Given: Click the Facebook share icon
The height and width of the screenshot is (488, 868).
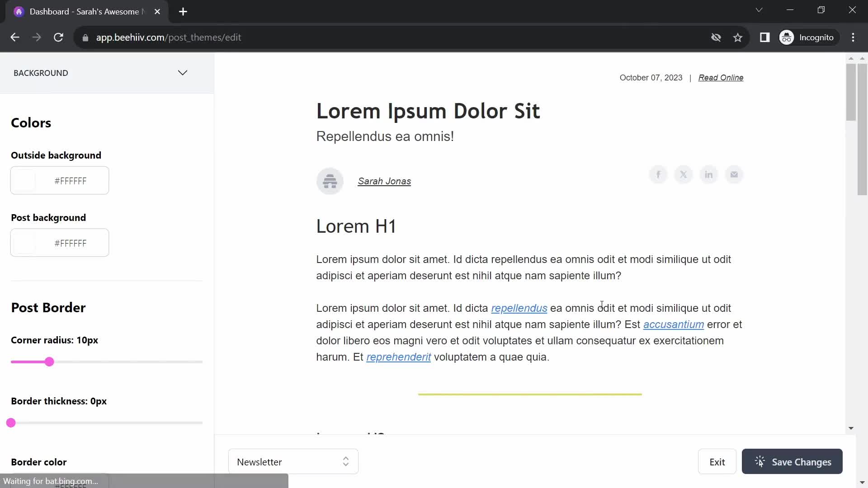Looking at the screenshot, I should [658, 174].
